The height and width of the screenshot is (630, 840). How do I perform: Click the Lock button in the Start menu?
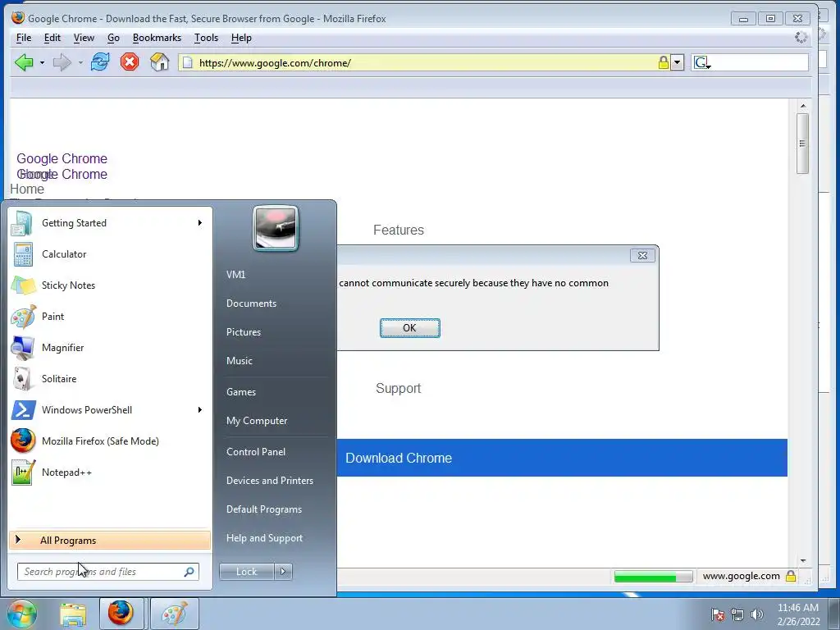point(246,572)
